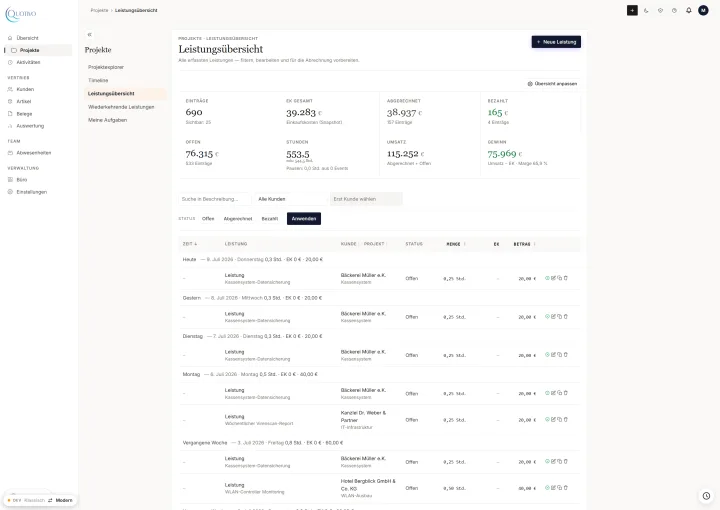Viewport: 720px width, 510px height.
Task: Open the Alle Kunden dropdown
Action: pyautogui.click(x=291, y=199)
